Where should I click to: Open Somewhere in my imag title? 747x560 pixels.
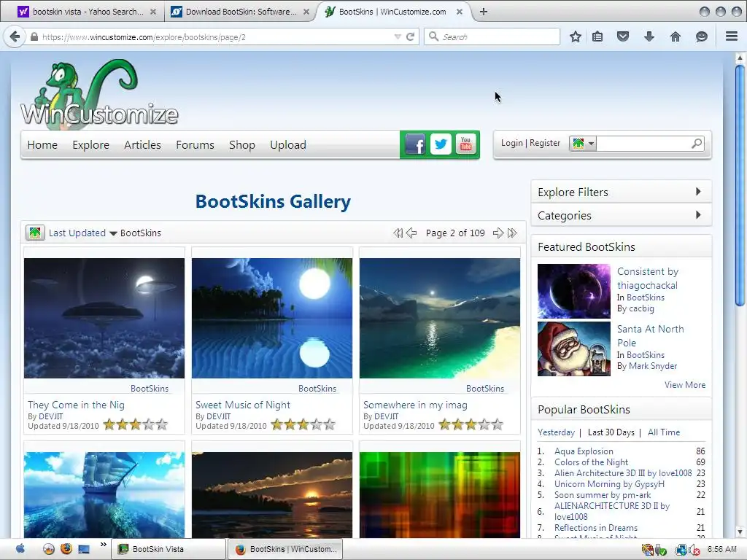[x=415, y=405]
